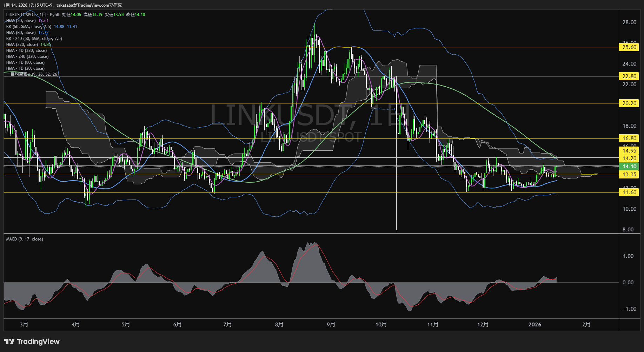Click the 10月 label on the time axis
Viewport: 644px width, 352px height.
pyautogui.click(x=381, y=325)
